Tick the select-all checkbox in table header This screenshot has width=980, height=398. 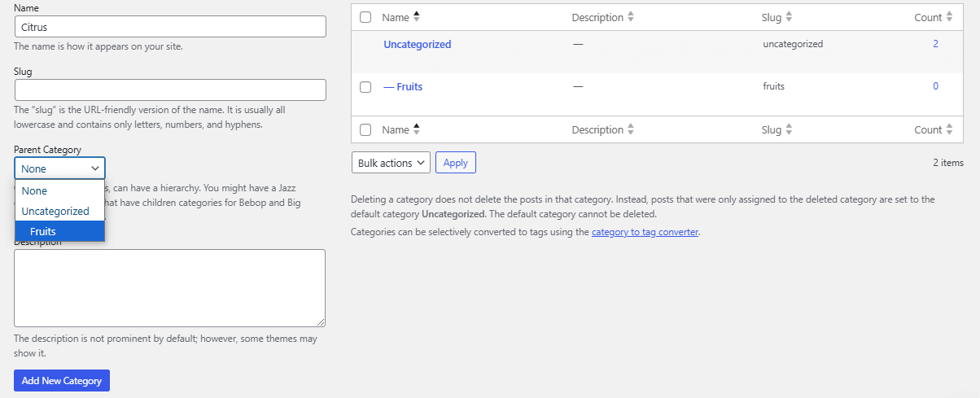[x=365, y=17]
